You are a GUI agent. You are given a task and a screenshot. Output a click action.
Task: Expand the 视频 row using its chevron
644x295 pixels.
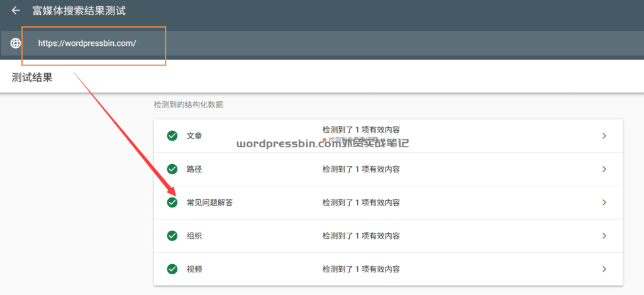(x=604, y=269)
